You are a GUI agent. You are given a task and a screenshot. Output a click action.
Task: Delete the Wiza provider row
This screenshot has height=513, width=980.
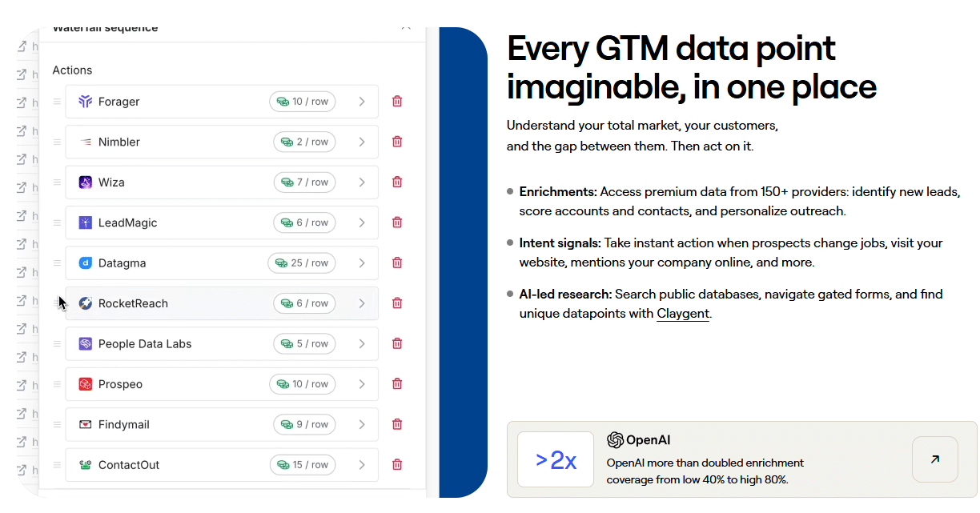pyautogui.click(x=397, y=182)
